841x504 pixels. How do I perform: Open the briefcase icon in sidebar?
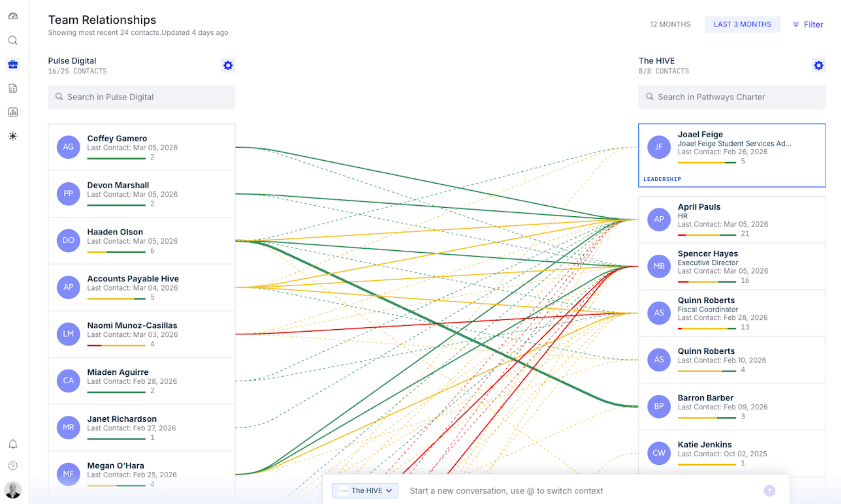pyautogui.click(x=13, y=64)
